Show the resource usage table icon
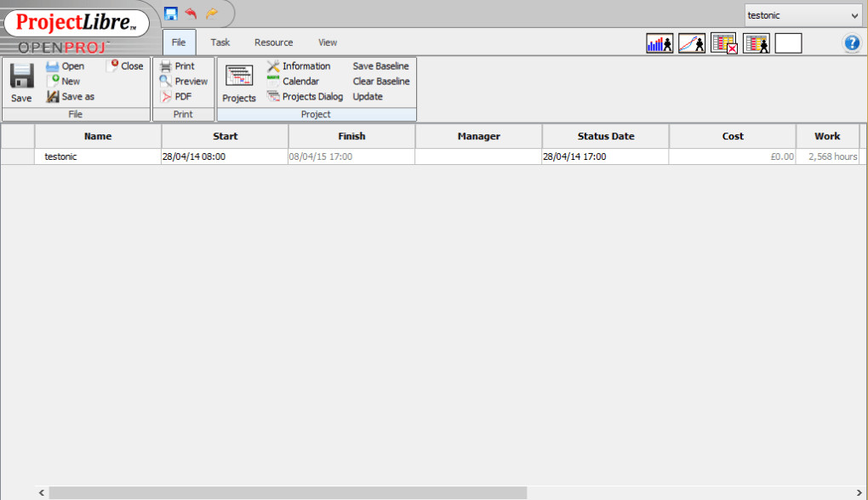The width and height of the screenshot is (868, 500). click(x=757, y=43)
